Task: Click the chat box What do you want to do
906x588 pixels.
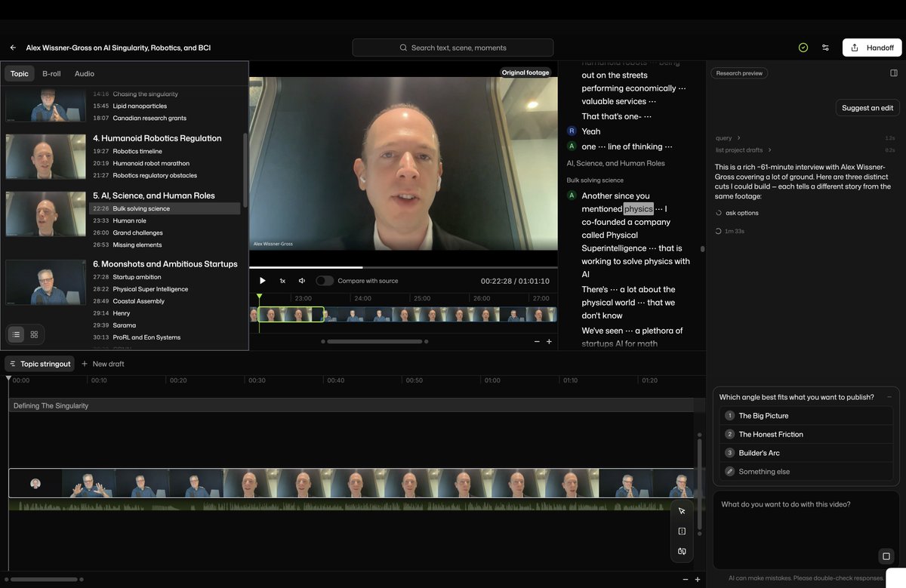Action: tap(806, 528)
